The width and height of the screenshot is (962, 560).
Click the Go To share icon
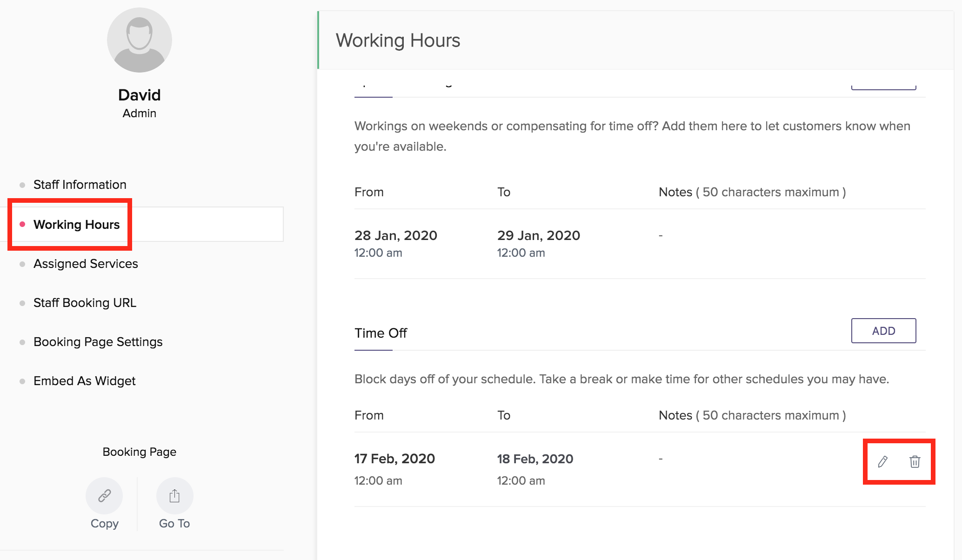[174, 496]
